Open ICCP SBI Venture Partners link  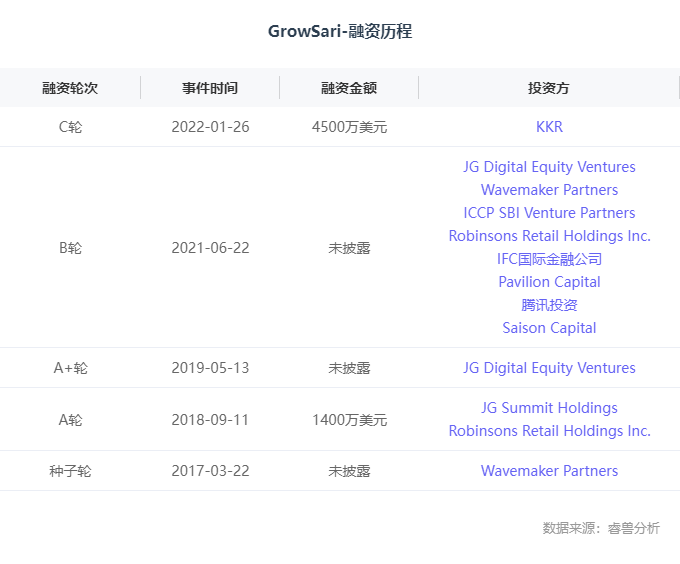pyautogui.click(x=549, y=213)
